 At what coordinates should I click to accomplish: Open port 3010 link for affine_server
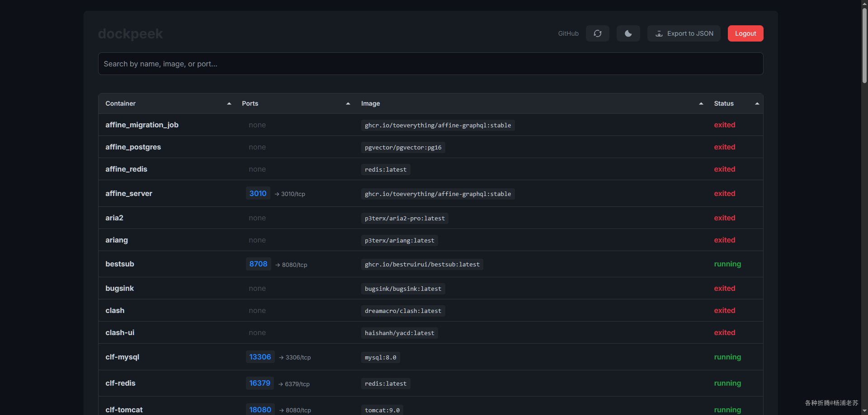258,193
